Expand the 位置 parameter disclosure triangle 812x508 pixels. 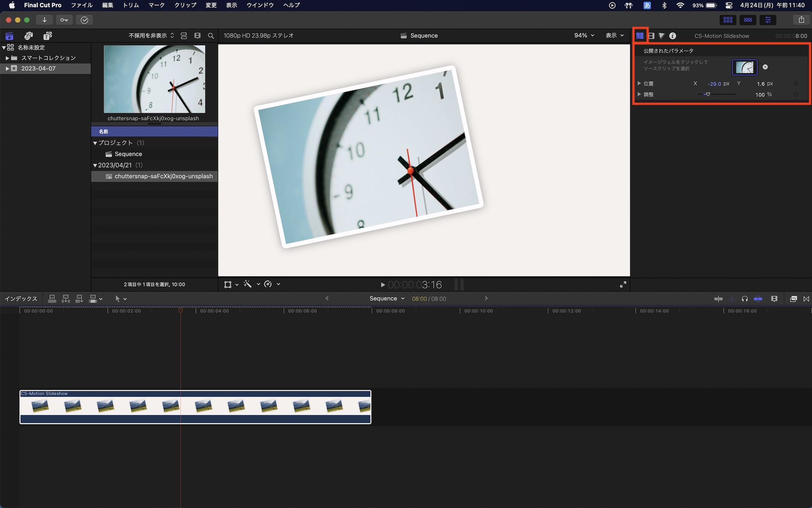click(639, 84)
